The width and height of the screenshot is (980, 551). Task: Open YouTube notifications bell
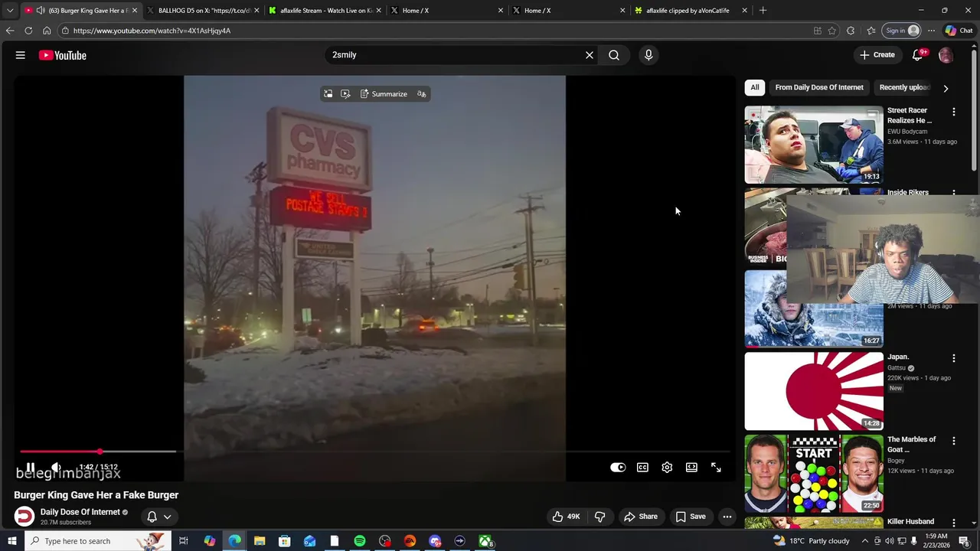[917, 55]
